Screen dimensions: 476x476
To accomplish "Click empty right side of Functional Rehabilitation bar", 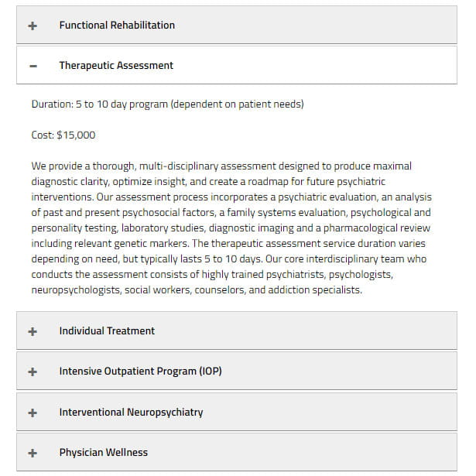I will tap(348, 26).
